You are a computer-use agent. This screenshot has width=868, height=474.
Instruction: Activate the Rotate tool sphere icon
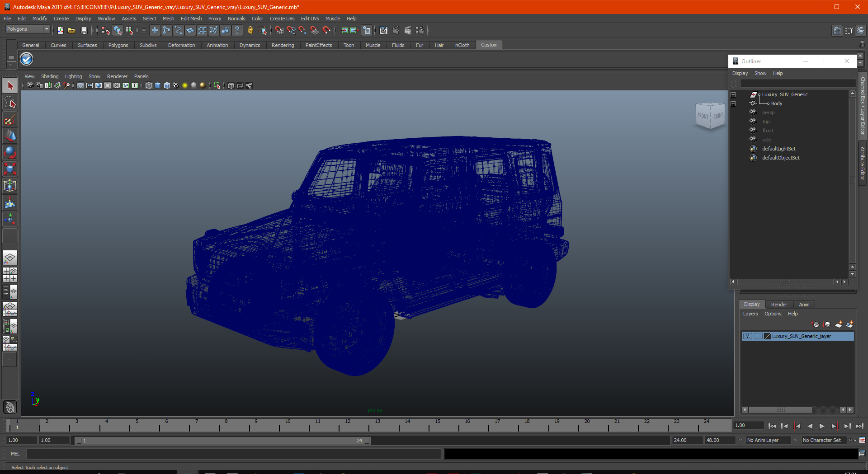coord(10,152)
